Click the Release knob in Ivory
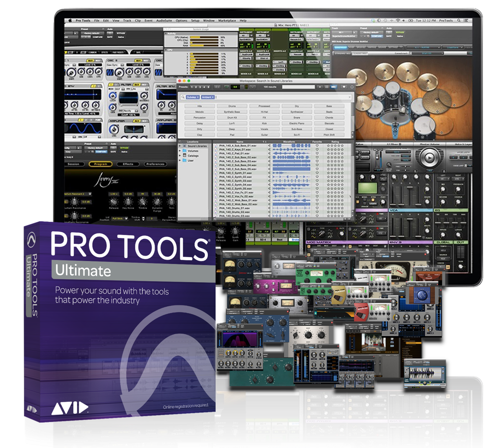Viewport: 496px width, 448px height. coord(113,202)
